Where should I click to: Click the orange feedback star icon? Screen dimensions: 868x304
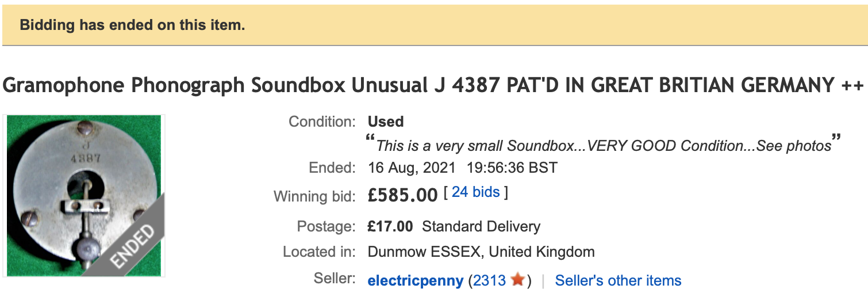point(518,280)
